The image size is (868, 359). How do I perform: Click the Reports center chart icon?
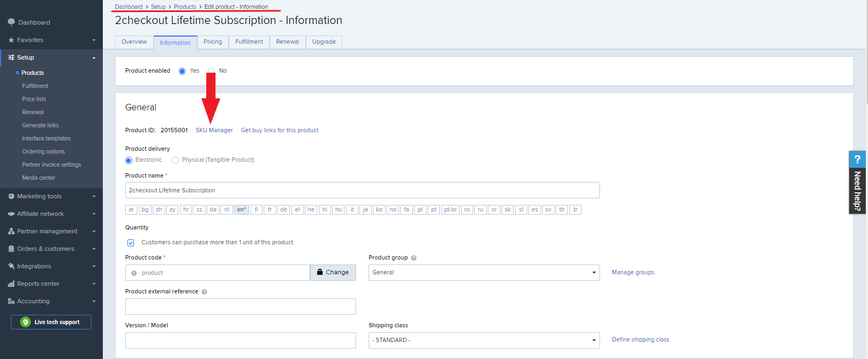11,284
